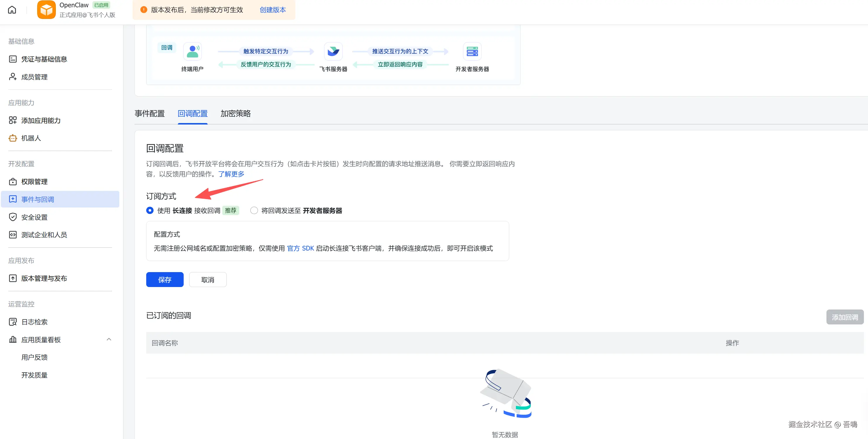Click the 日志检索 search icon

[x=13, y=322]
